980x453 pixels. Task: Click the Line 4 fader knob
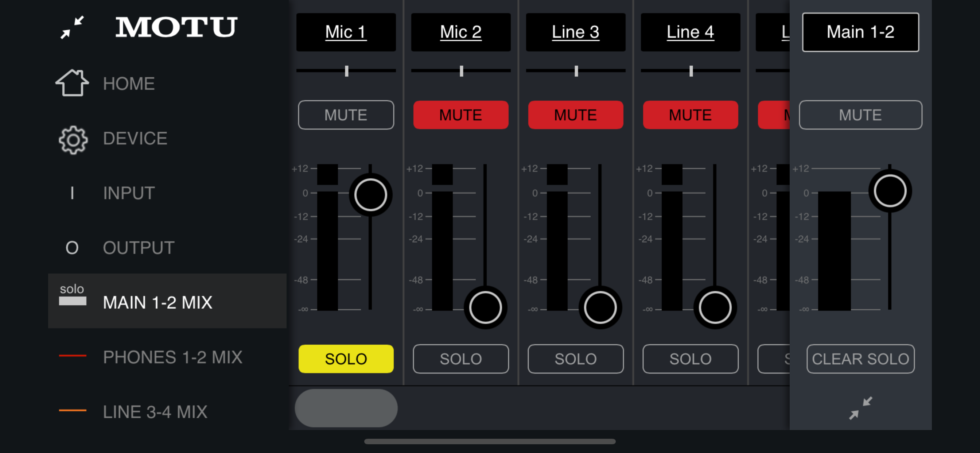click(x=715, y=307)
